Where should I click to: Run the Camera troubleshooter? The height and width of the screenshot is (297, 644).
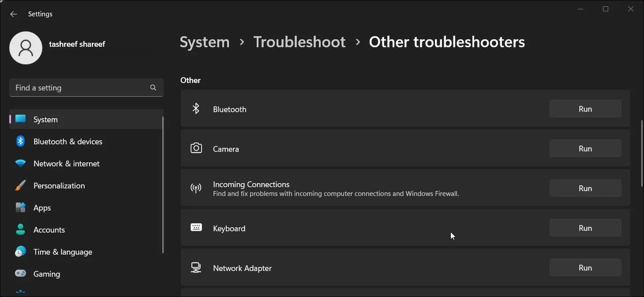click(x=585, y=148)
